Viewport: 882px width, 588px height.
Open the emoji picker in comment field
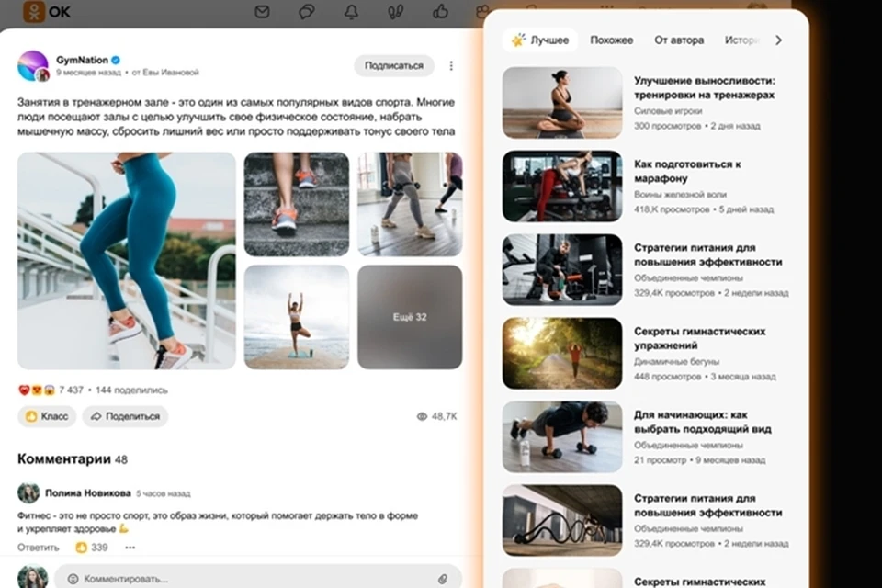(73, 579)
